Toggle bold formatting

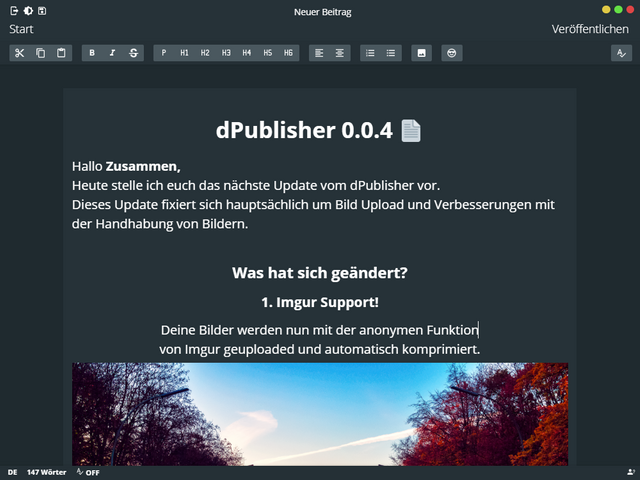[92, 53]
